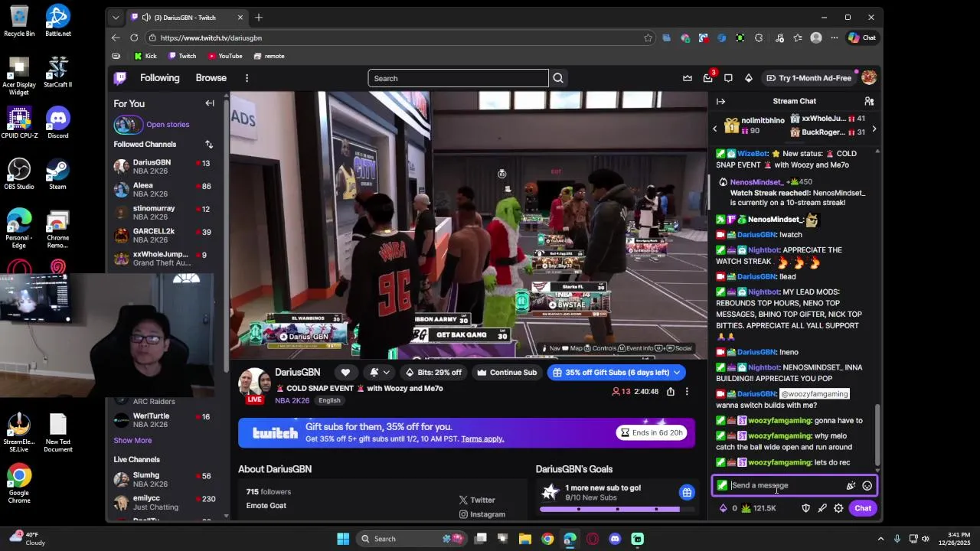Open the Get Bits icon in top nav

(x=749, y=78)
